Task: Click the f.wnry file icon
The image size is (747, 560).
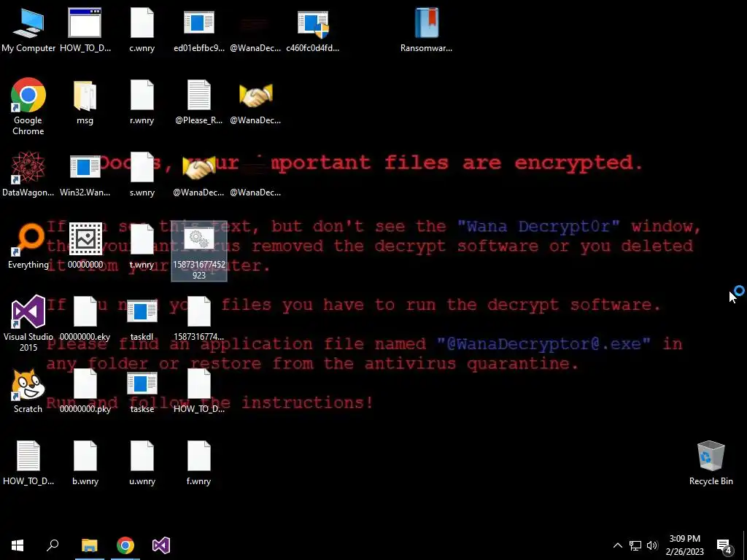Action: click(x=198, y=463)
